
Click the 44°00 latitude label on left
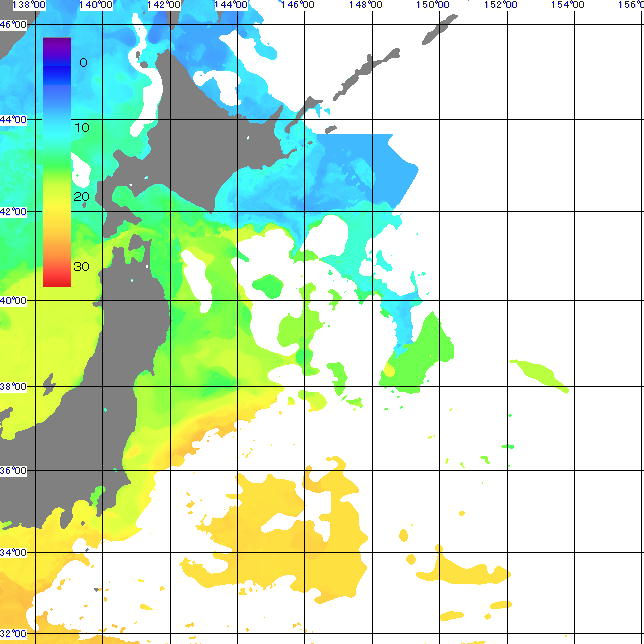[x=12, y=119]
